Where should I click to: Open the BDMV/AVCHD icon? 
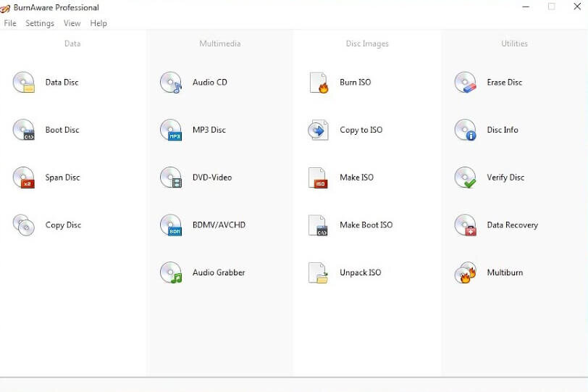pos(171,225)
